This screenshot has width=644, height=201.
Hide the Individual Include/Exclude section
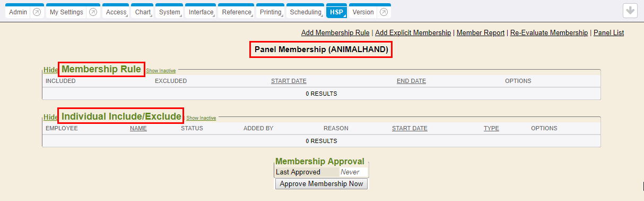pos(51,117)
